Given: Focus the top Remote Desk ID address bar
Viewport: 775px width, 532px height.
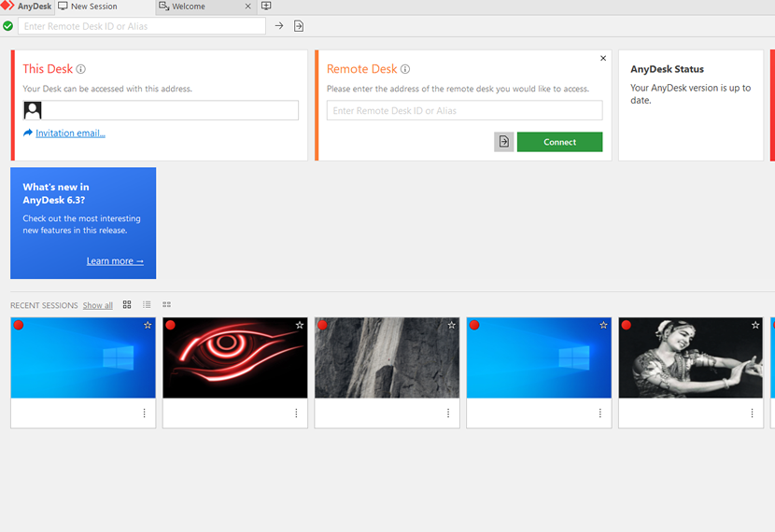Looking at the screenshot, I should click(142, 26).
